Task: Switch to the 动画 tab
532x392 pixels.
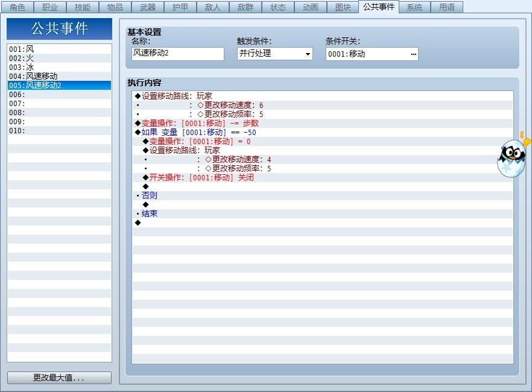Action: click(311, 7)
